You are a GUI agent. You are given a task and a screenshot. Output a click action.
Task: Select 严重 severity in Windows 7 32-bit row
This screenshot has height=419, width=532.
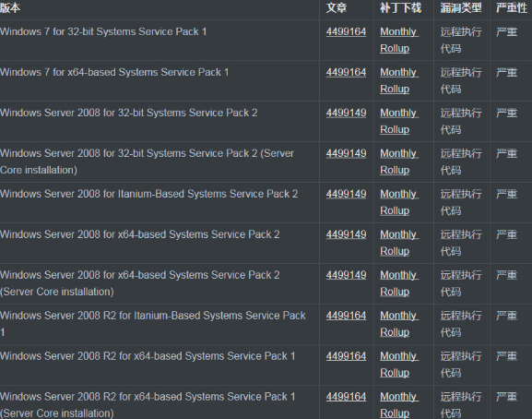[x=506, y=32]
